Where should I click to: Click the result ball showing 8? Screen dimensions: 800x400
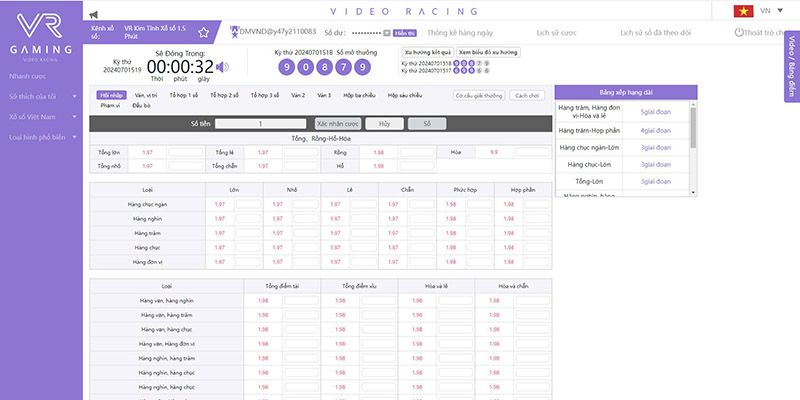pyautogui.click(x=324, y=67)
